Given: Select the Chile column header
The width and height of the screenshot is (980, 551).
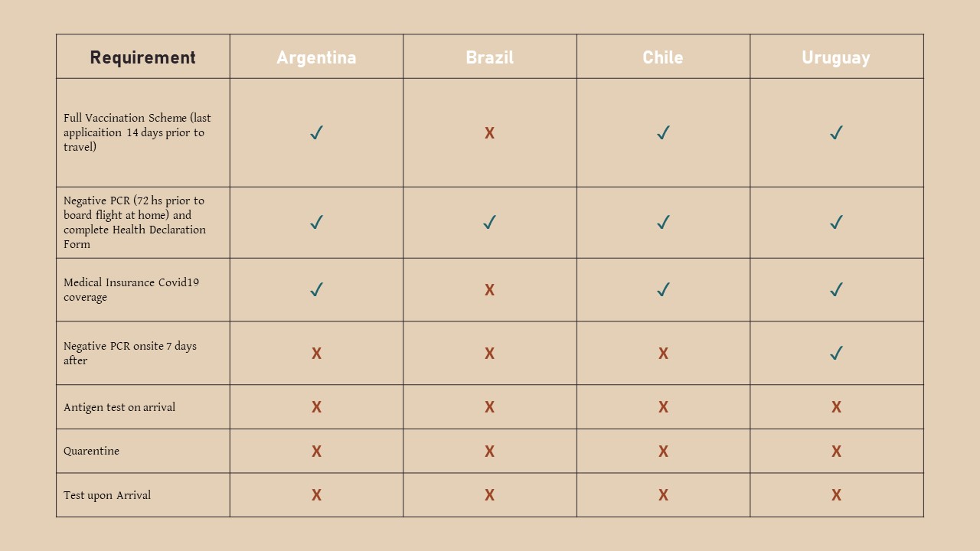Looking at the screenshot, I should 663,57.
